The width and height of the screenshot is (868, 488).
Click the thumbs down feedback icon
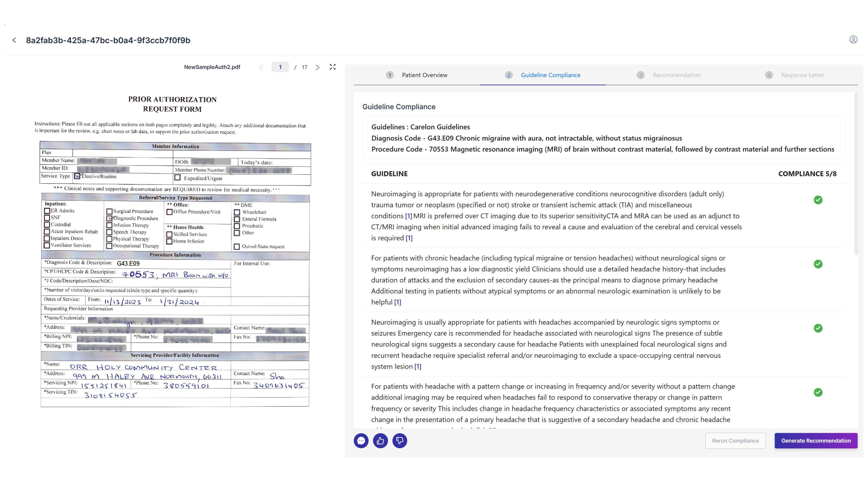click(x=400, y=441)
